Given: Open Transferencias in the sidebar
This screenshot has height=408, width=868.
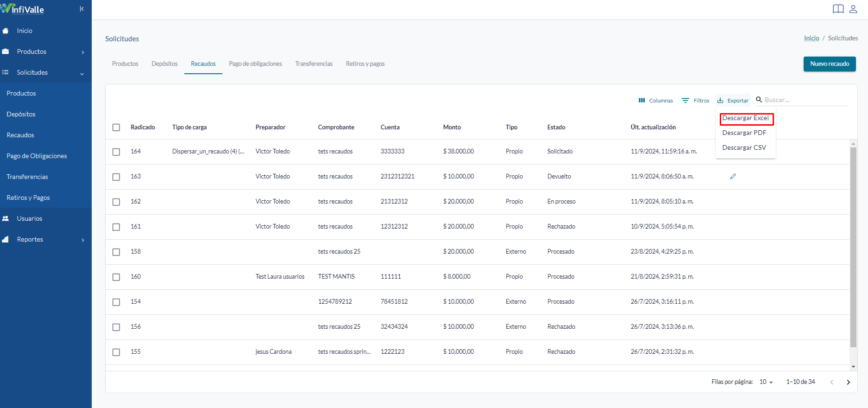Looking at the screenshot, I should [x=27, y=177].
